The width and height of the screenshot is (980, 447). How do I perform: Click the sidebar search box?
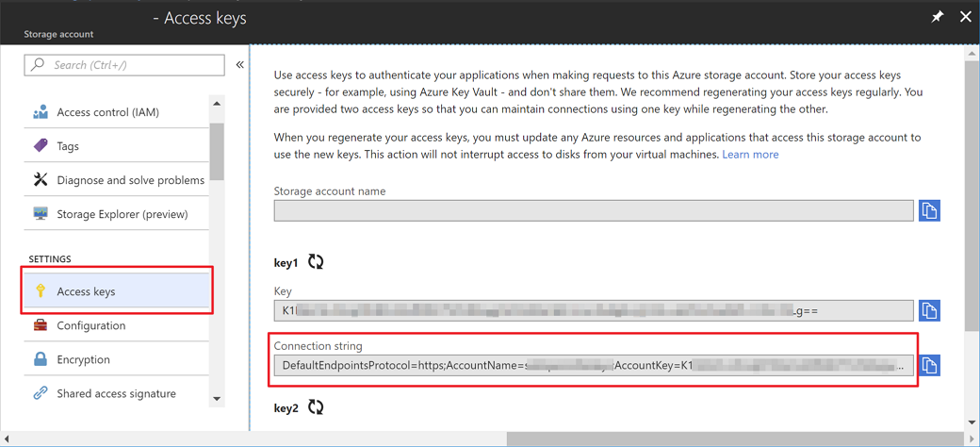[124, 65]
